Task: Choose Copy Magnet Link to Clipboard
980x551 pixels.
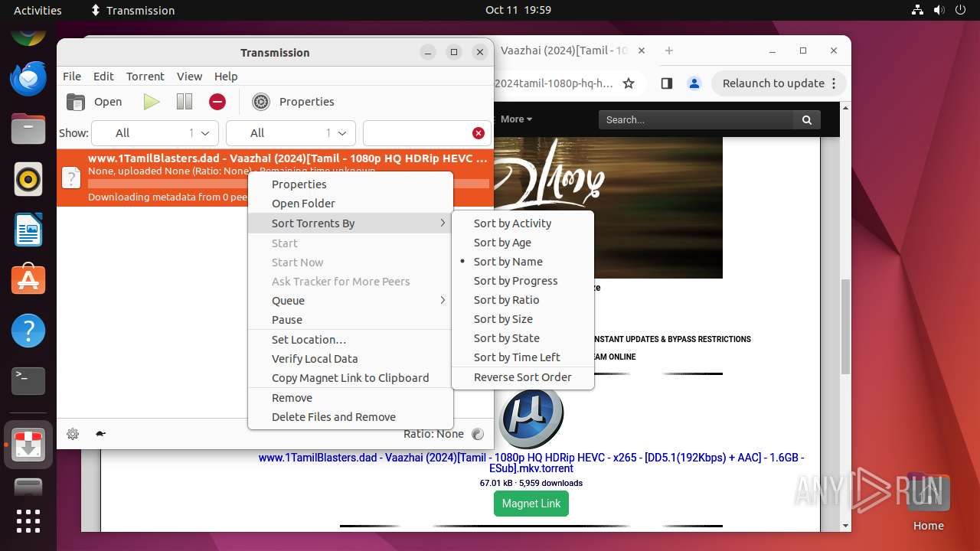Action: pyautogui.click(x=351, y=378)
